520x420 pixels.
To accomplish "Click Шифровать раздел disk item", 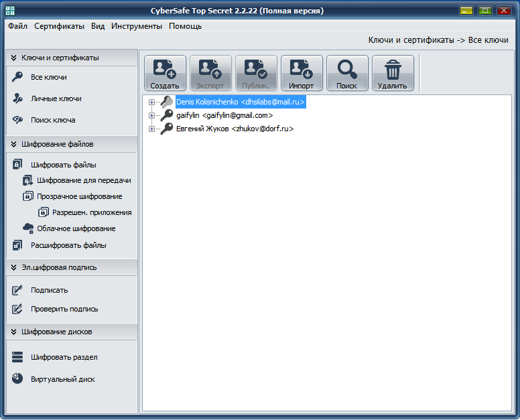I will pos(64,357).
